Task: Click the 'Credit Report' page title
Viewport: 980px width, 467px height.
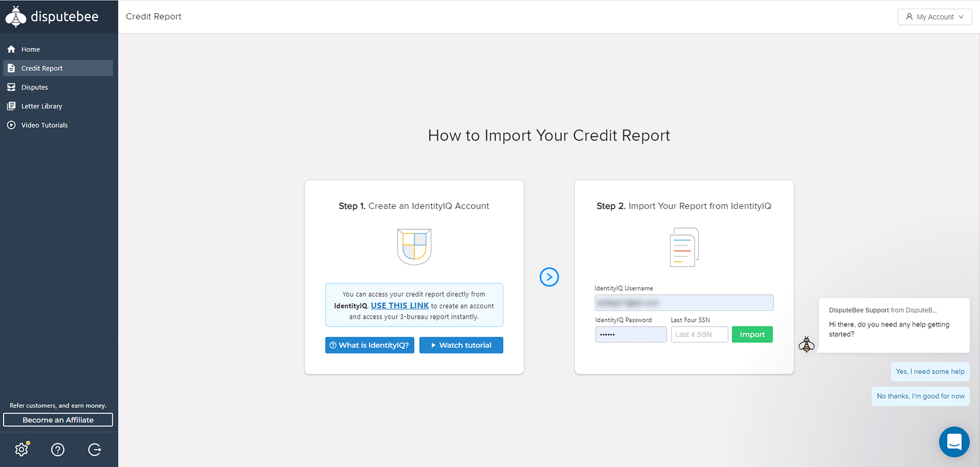Action: click(x=154, y=17)
